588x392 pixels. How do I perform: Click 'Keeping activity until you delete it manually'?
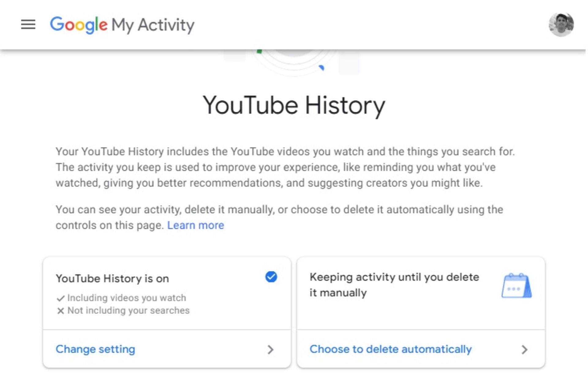394,285
